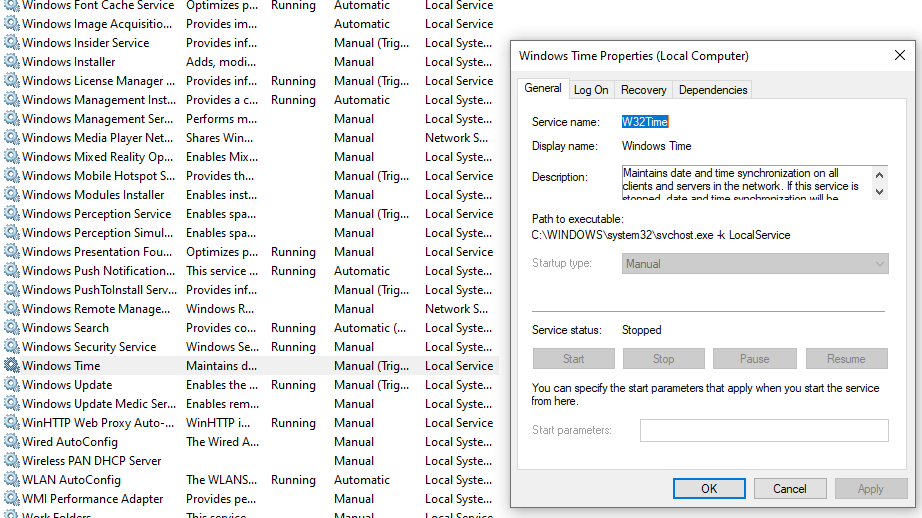This screenshot has width=922, height=518.
Task: Click gear icon beside Windows Update Medic Service
Action: tap(11, 403)
